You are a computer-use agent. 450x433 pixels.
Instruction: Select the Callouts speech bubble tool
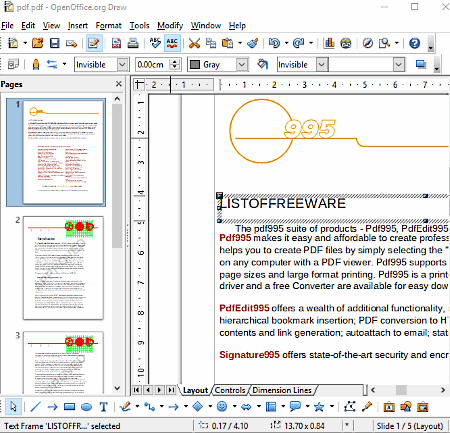tap(295, 407)
